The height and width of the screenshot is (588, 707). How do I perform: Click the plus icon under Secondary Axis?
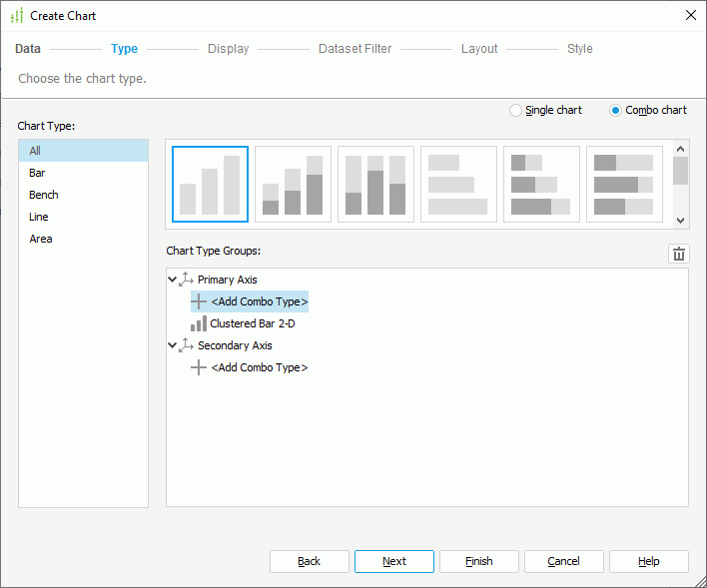(x=199, y=367)
